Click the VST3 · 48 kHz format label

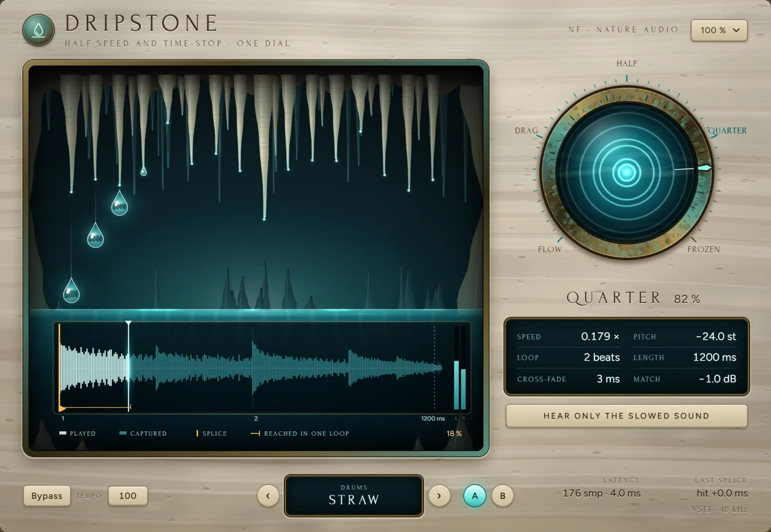click(x=719, y=509)
